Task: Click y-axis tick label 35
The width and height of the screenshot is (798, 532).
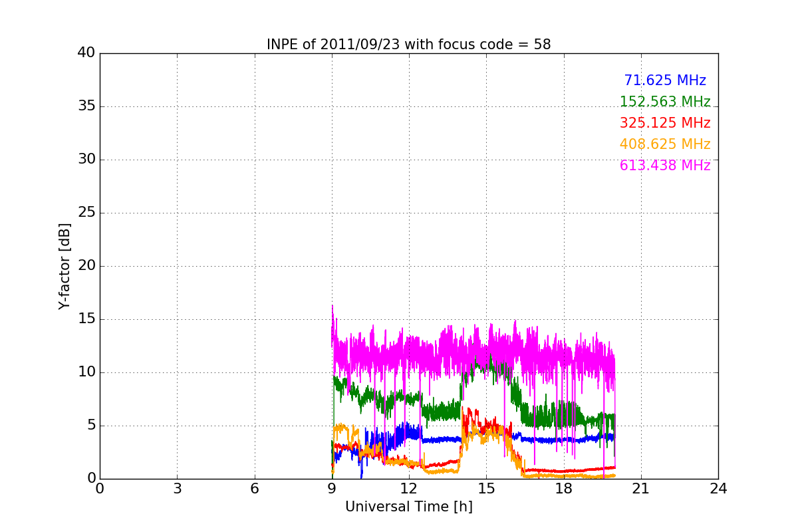Action: 86,106
